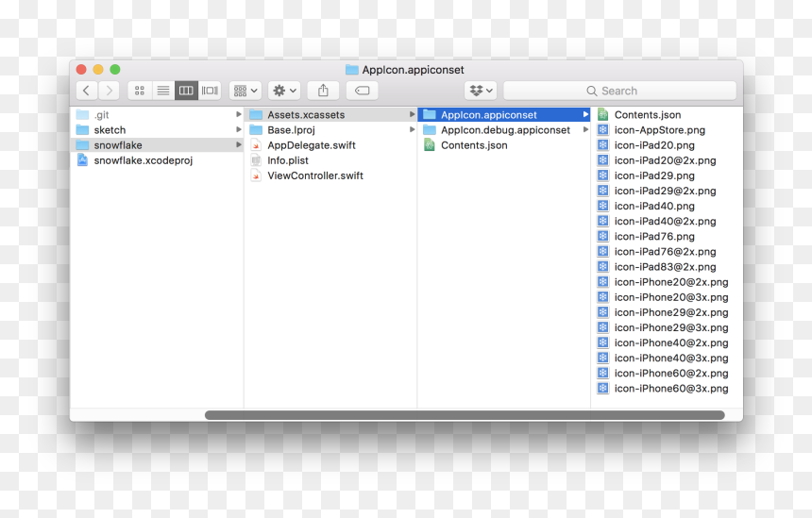Click the yellow minimize window button
The height and width of the screenshot is (518, 812).
coord(98,69)
